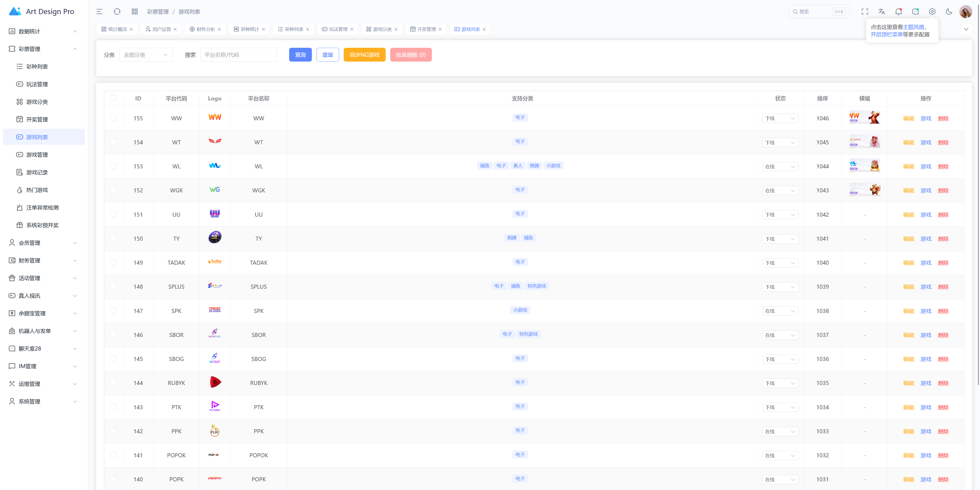
Task: Open 热门游戏 in the sidebar
Action: (37, 190)
